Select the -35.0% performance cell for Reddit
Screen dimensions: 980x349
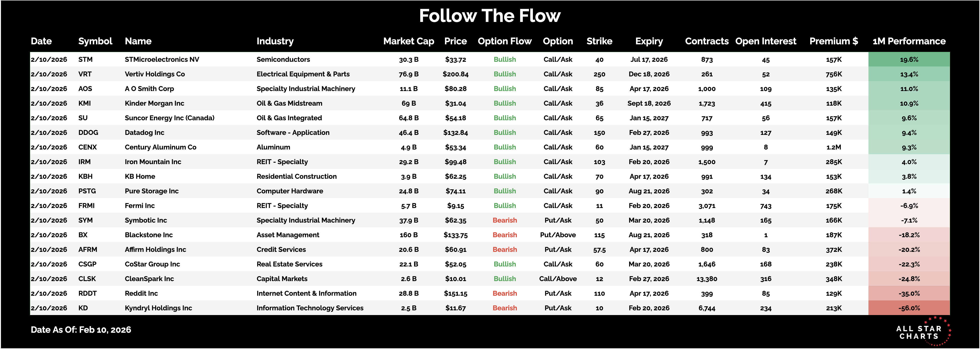pyautogui.click(x=909, y=293)
